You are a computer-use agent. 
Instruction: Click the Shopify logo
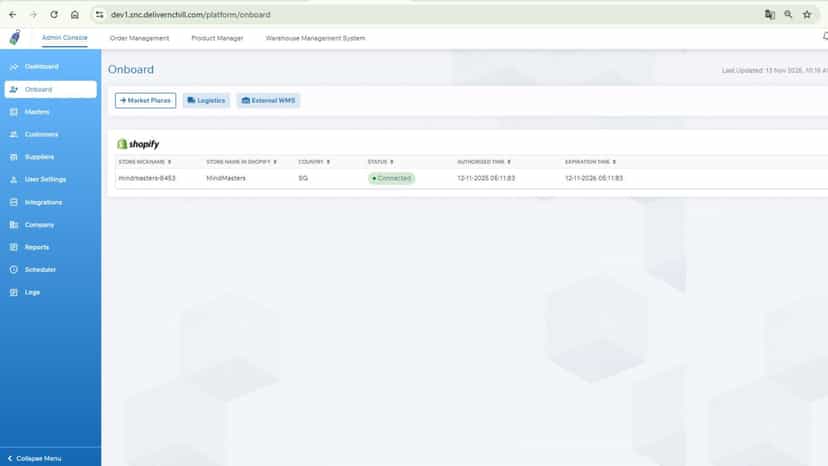138,144
